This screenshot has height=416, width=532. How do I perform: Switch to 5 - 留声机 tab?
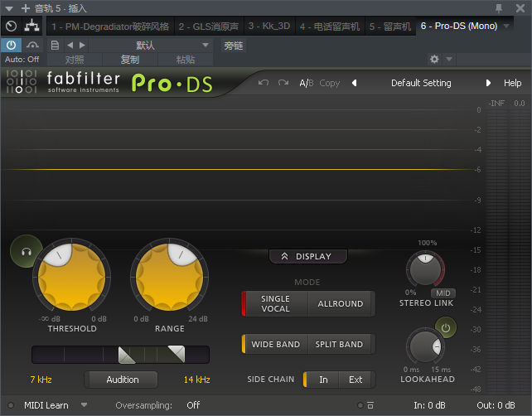390,27
